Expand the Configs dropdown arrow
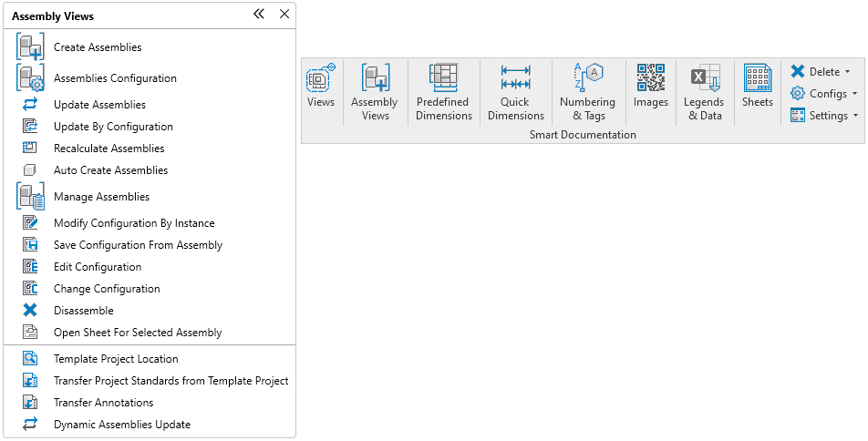The image size is (868, 441). [854, 94]
